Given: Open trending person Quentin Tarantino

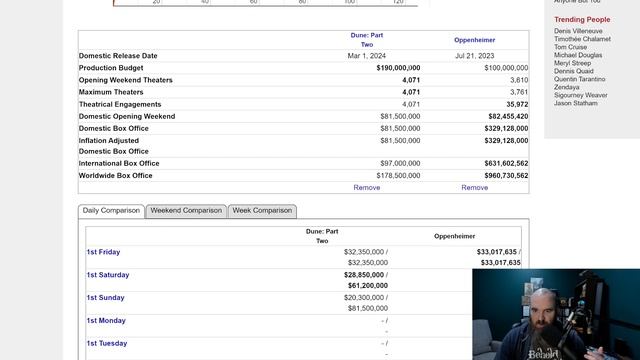Looking at the screenshot, I should (x=579, y=79).
